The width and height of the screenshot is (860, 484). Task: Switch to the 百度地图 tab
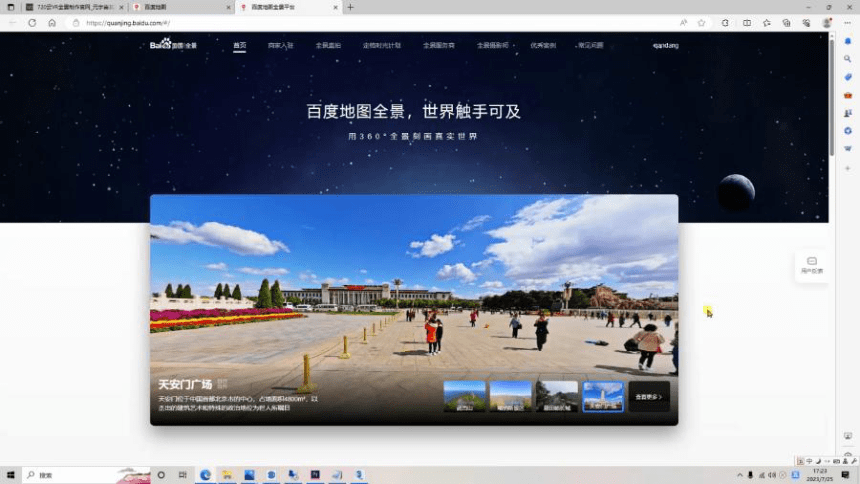click(182, 7)
